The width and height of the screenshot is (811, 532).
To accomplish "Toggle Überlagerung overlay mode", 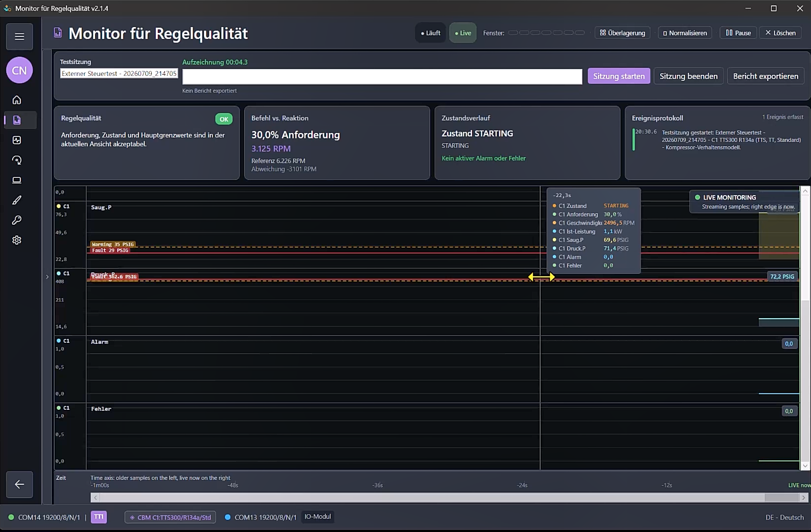I will click(x=622, y=33).
